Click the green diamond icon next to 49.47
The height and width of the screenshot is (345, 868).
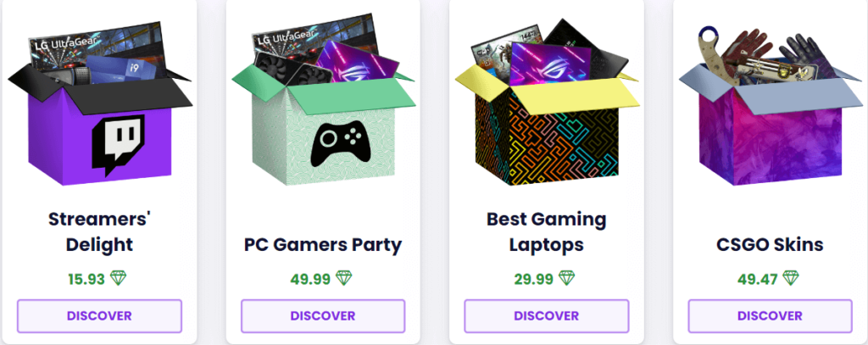pos(791,278)
